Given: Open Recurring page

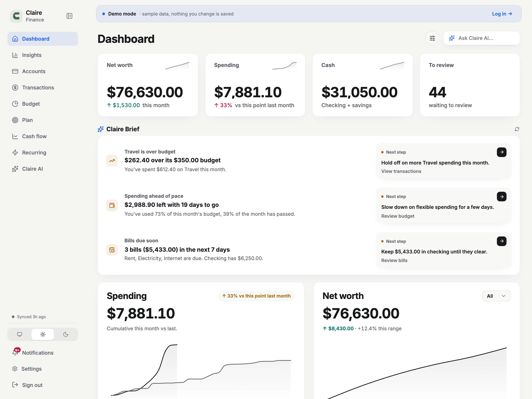Looking at the screenshot, I should (x=43, y=152).
